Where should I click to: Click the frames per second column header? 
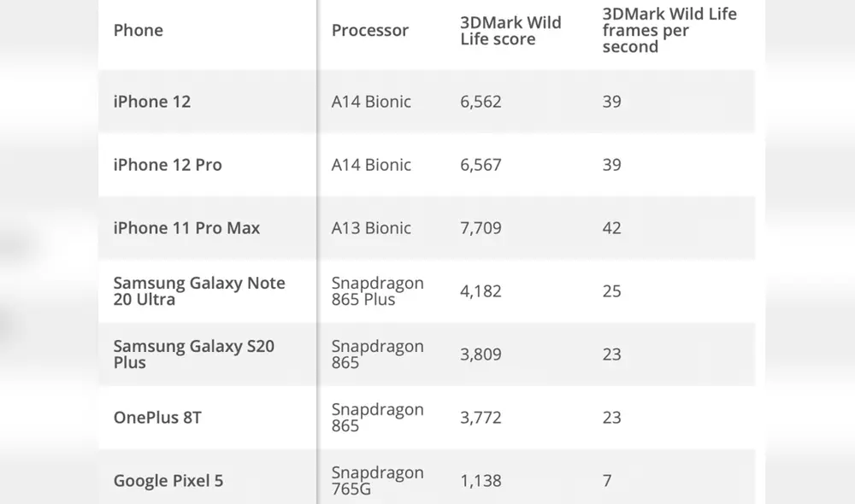point(669,31)
